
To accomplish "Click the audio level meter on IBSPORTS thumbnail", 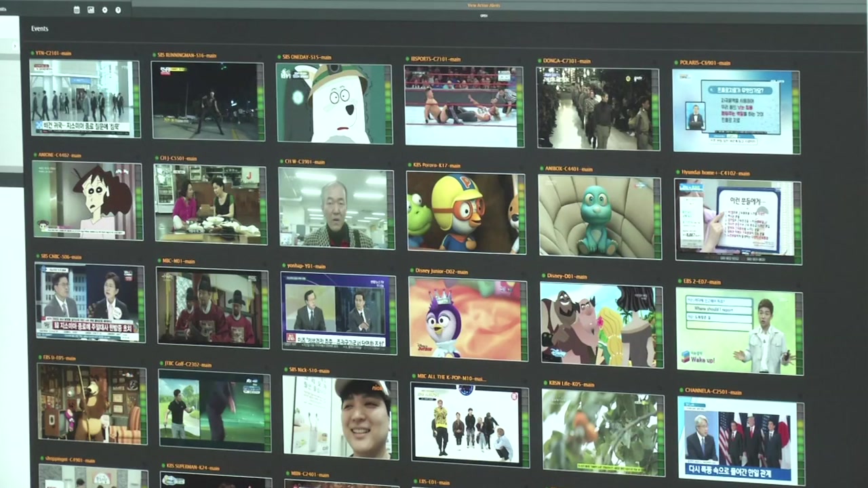I will pos(519,106).
